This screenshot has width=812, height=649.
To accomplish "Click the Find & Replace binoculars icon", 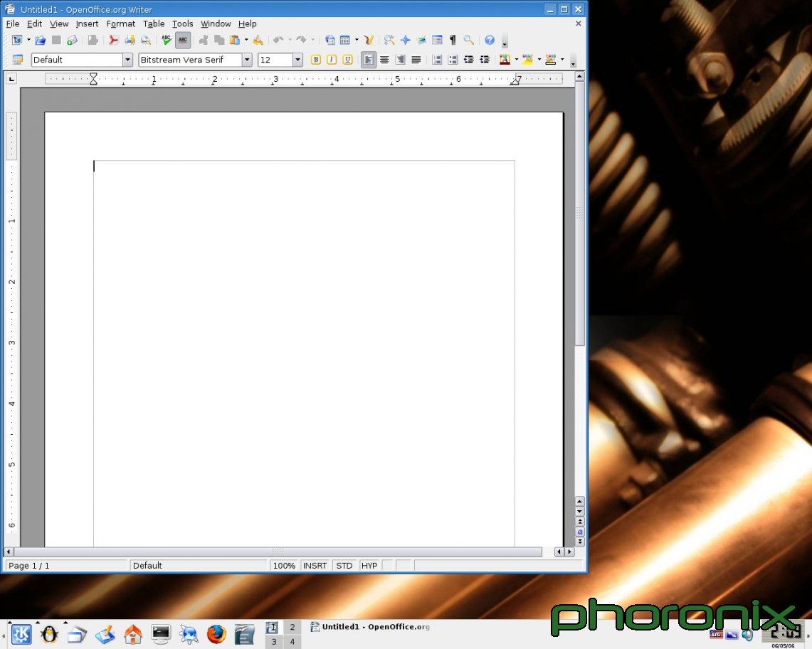I will (x=389, y=41).
